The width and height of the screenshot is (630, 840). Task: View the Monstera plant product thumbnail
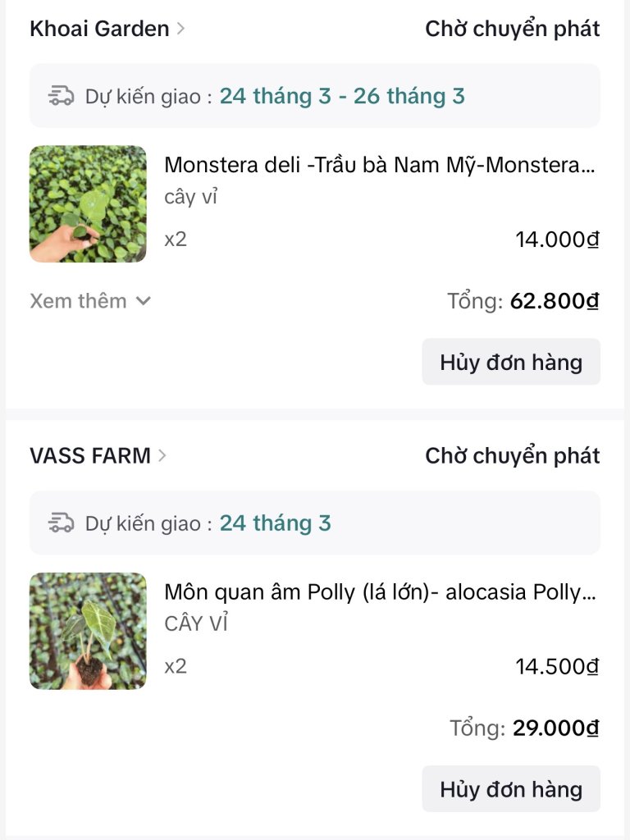click(88, 204)
